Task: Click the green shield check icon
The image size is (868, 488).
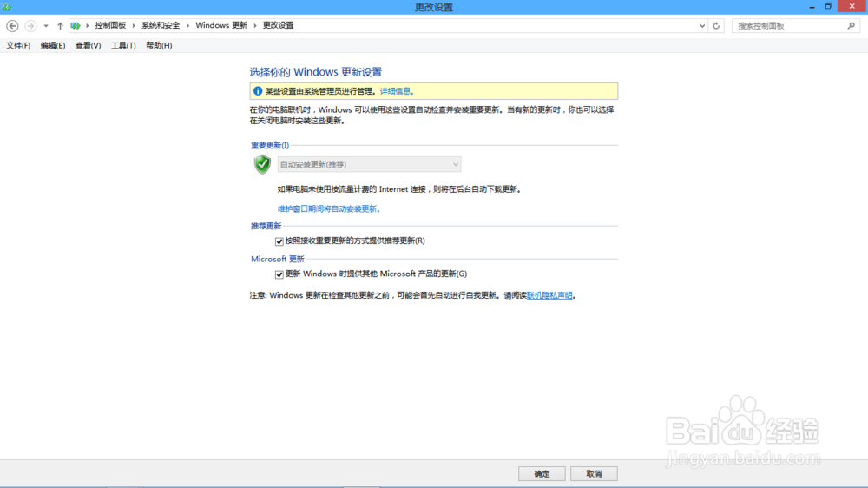Action: (262, 164)
